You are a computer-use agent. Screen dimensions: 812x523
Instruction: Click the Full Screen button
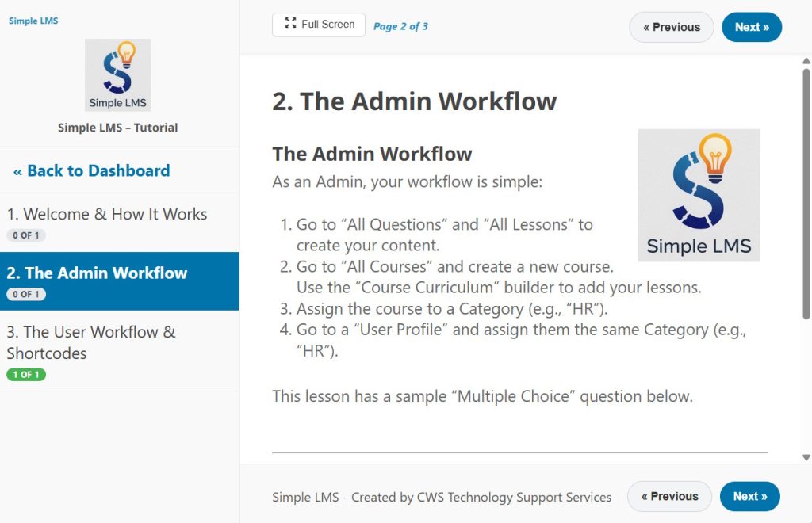319,25
